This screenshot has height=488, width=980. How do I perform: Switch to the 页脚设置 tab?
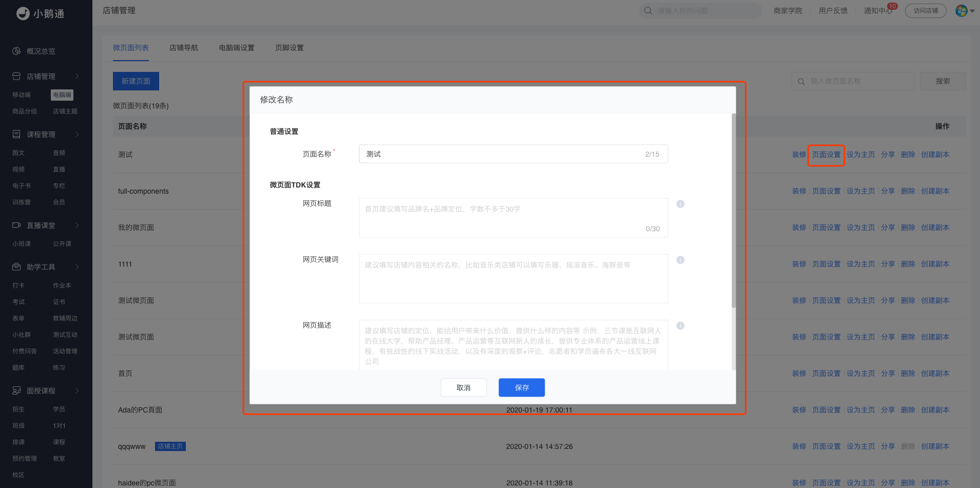[x=290, y=48]
